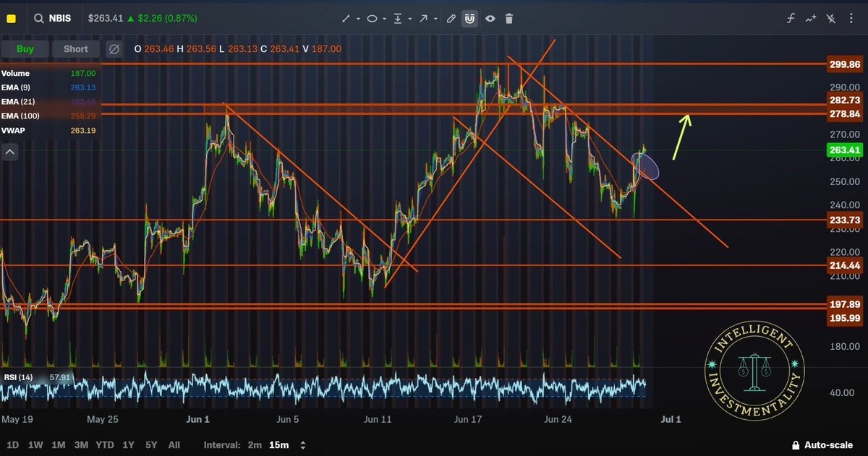Select the price level marker tool
Viewport: 868px width, 456px height.
click(x=398, y=19)
